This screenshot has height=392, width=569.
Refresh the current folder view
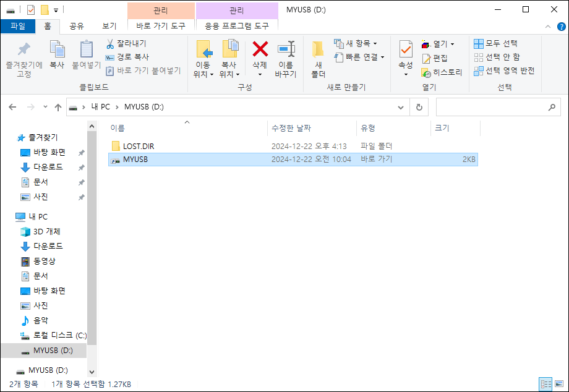[x=419, y=108]
